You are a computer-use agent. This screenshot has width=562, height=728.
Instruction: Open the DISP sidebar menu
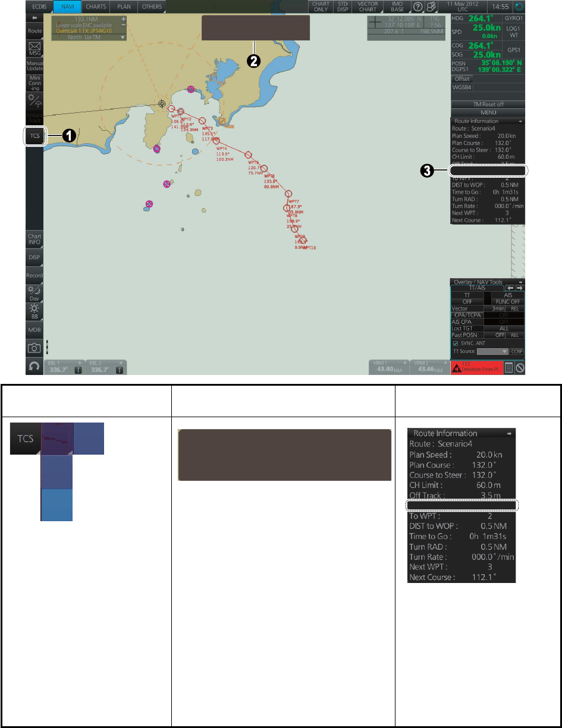34,257
